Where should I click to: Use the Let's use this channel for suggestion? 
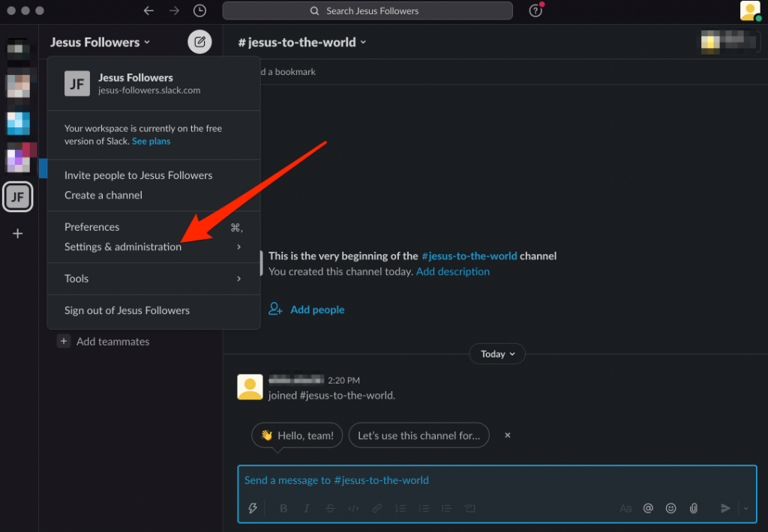click(418, 435)
